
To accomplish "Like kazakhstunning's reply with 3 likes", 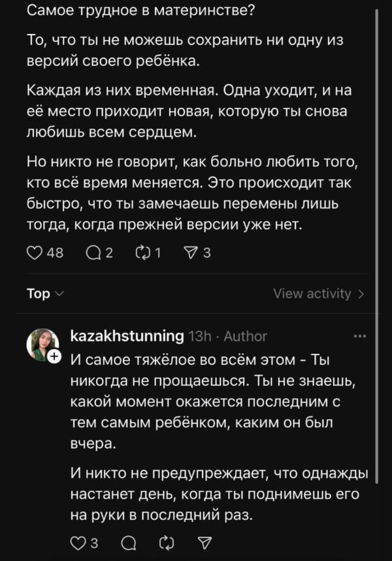I will [78, 542].
